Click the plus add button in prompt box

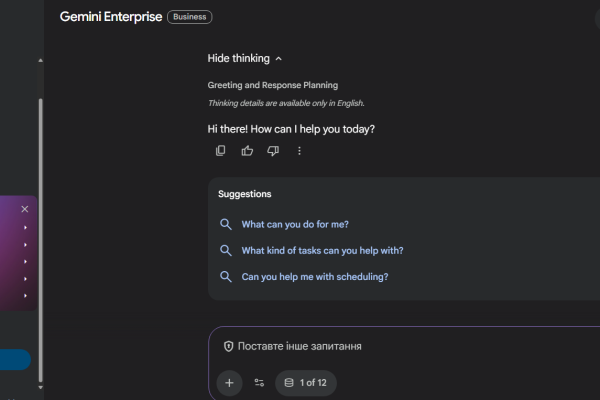pyautogui.click(x=229, y=382)
